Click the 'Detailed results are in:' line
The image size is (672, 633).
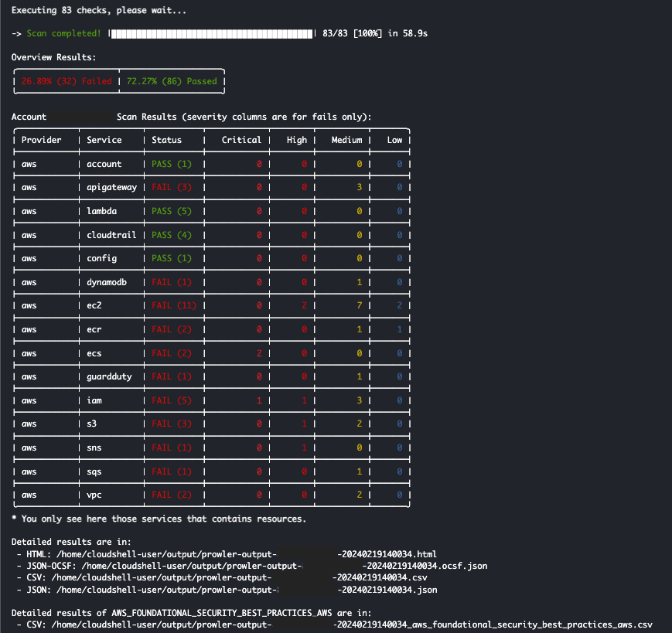[x=71, y=543]
